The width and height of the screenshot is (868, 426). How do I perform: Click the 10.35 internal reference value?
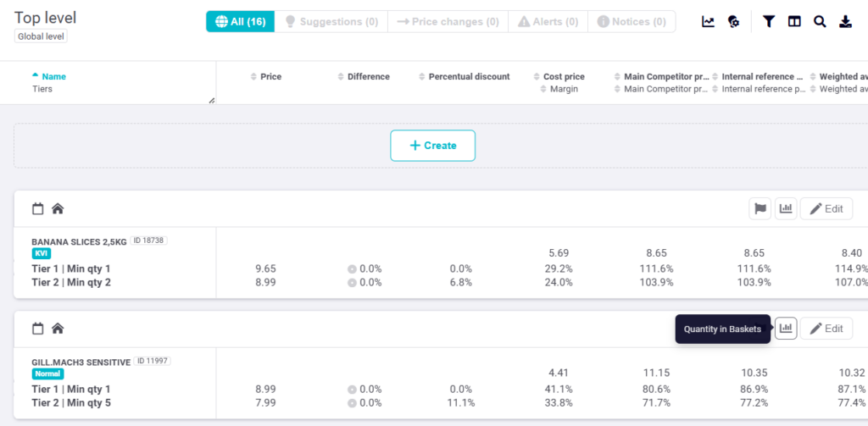point(754,373)
